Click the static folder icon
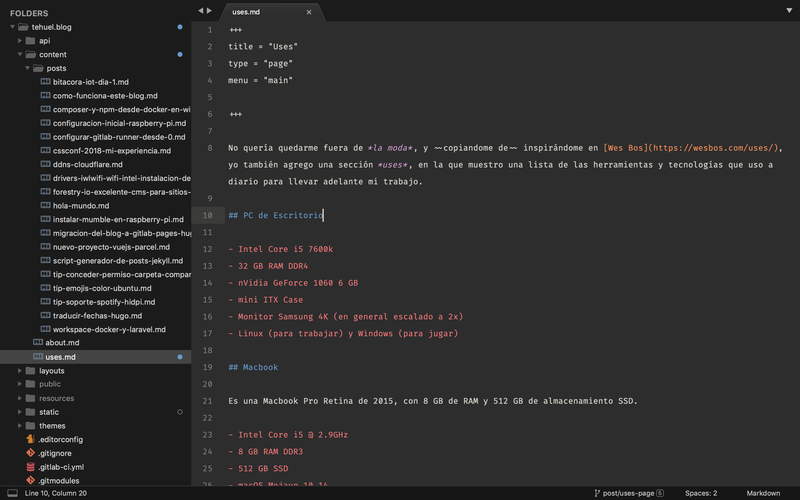800x500 pixels. coord(31,412)
